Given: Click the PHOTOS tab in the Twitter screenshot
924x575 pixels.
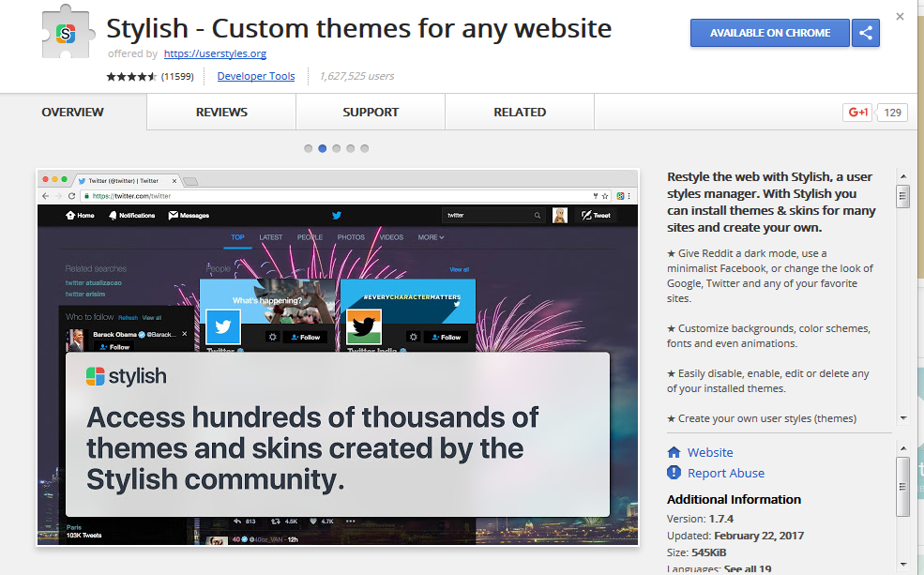Looking at the screenshot, I should pos(351,236).
